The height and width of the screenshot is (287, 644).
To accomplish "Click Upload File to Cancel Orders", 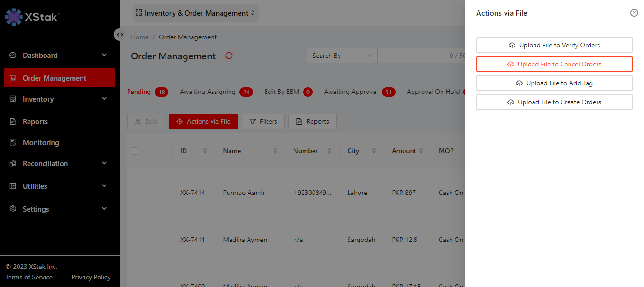I will (x=554, y=64).
